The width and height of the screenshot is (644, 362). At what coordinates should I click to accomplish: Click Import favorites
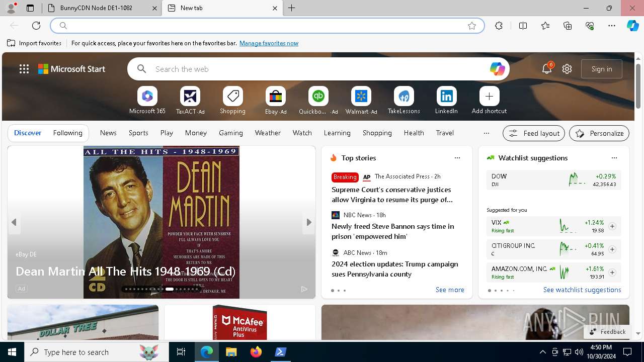pos(34,43)
